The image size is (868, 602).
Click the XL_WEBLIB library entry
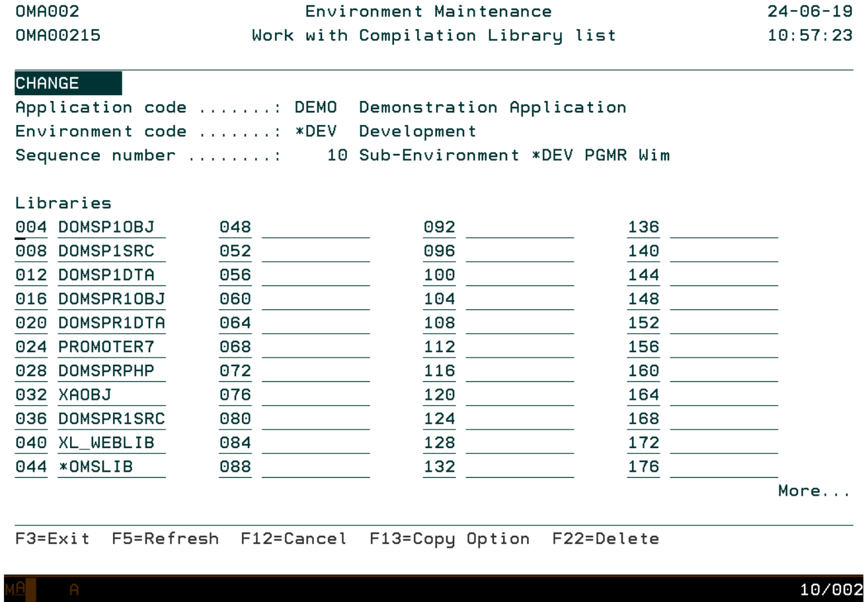[x=111, y=443]
